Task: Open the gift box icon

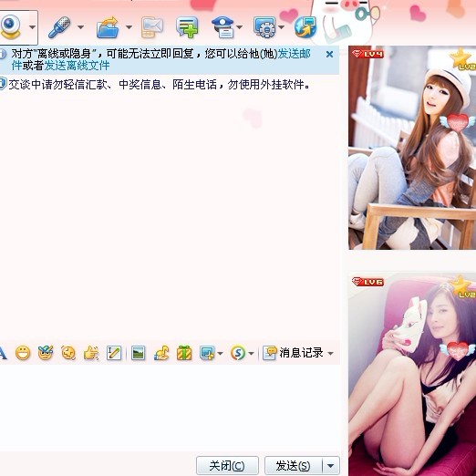Action: tap(184, 353)
